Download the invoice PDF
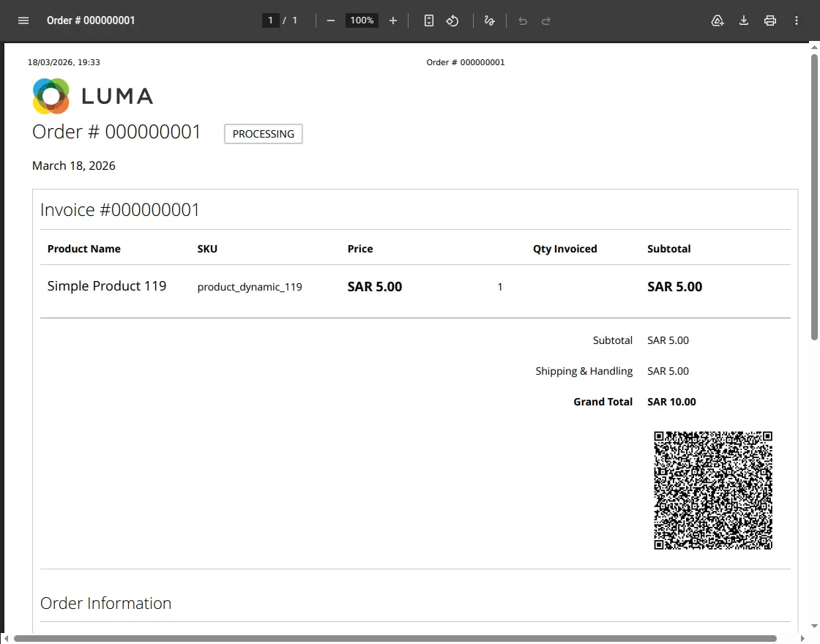The image size is (820, 644). click(744, 20)
